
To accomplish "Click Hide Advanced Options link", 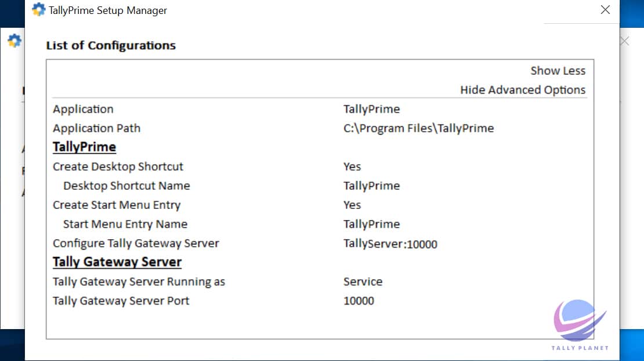I will pos(522,90).
